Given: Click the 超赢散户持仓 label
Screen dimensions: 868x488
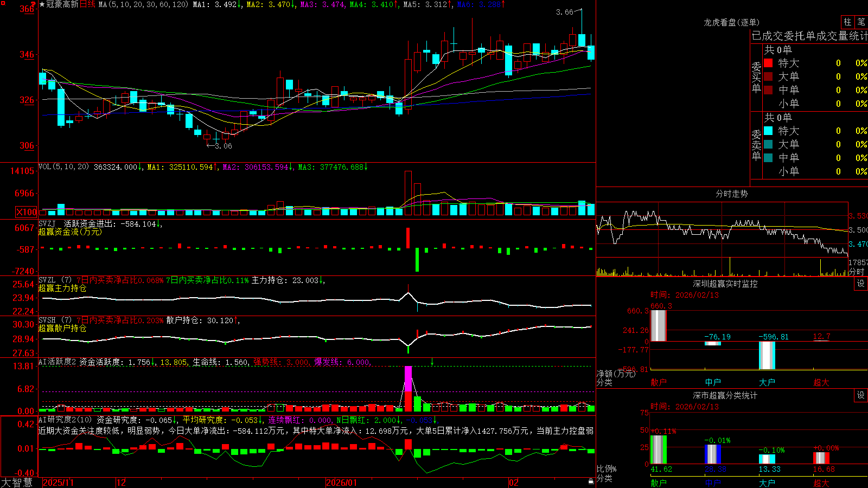Looking at the screenshot, I should 62,328.
